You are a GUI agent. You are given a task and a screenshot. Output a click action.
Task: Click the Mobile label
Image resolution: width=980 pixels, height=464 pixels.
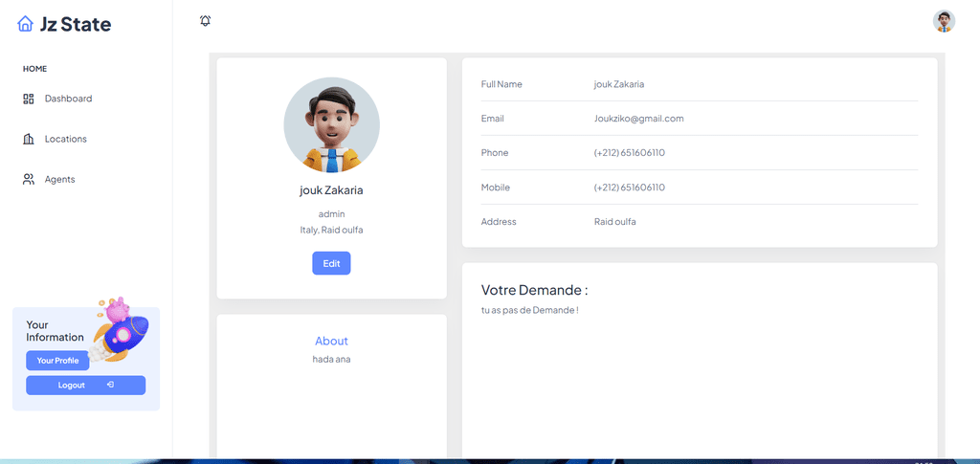[x=496, y=188]
